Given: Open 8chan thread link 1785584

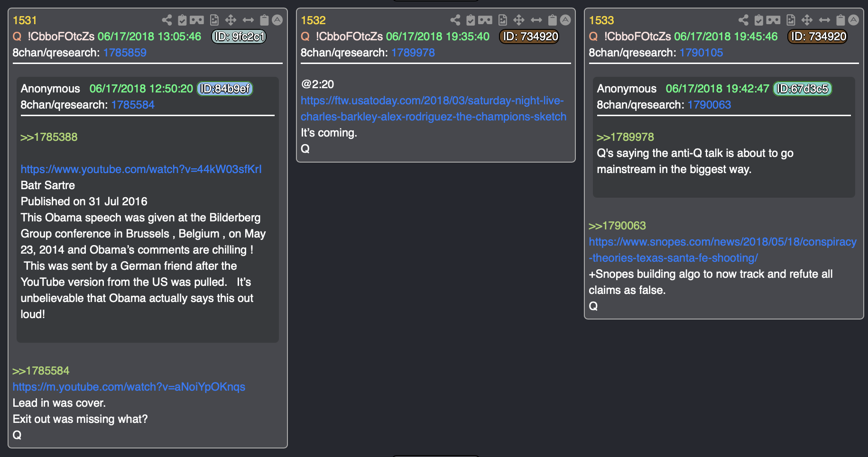Looking at the screenshot, I should (x=133, y=105).
